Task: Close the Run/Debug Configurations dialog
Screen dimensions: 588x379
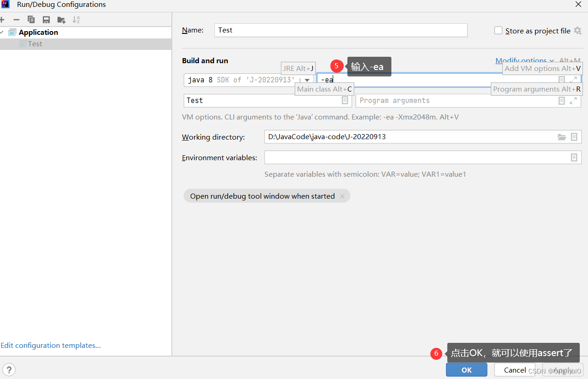Action: pyautogui.click(x=578, y=4)
